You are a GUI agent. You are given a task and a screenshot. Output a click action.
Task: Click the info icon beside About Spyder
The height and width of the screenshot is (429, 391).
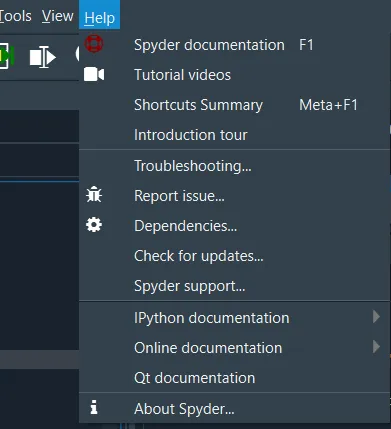click(94, 407)
